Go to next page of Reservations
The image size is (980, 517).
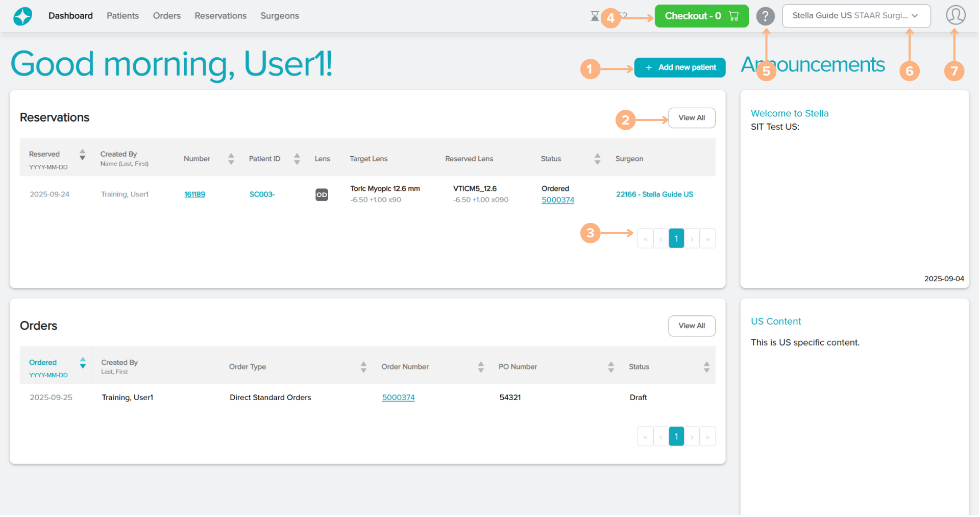click(692, 239)
